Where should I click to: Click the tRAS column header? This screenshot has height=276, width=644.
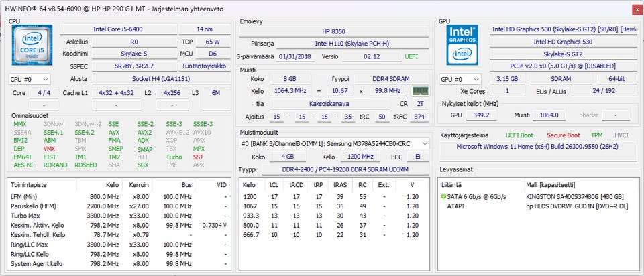pyautogui.click(x=341, y=184)
